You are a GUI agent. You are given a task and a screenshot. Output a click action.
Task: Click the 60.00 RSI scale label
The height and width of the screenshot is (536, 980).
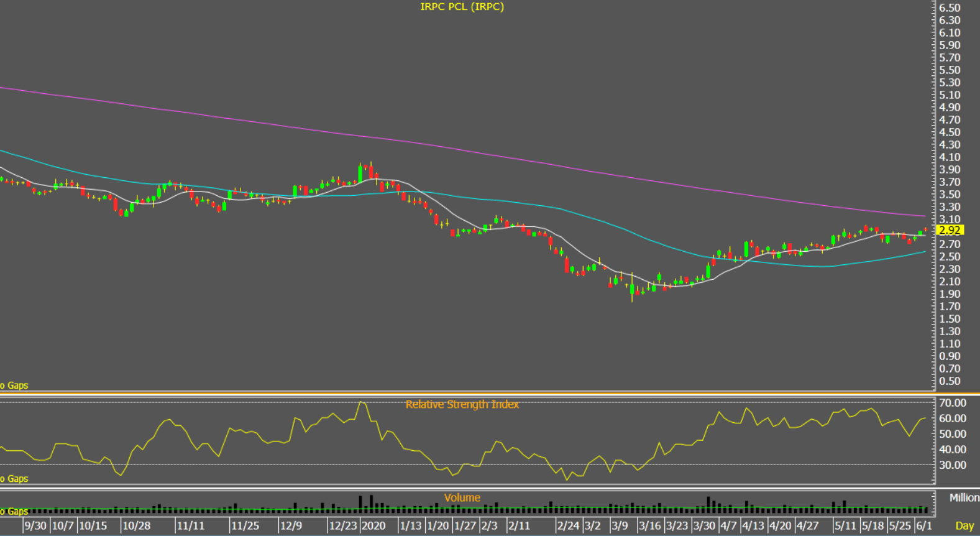953,418
